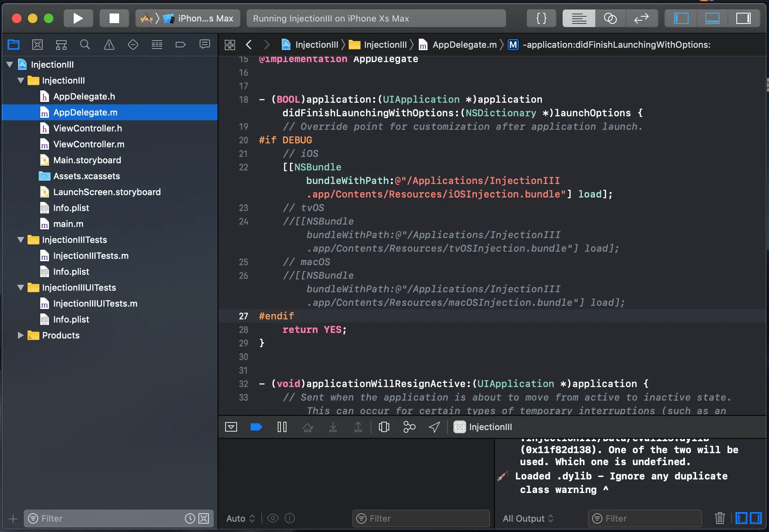Open ViewController.m in the navigator
This screenshot has width=769, height=532.
[x=88, y=144]
